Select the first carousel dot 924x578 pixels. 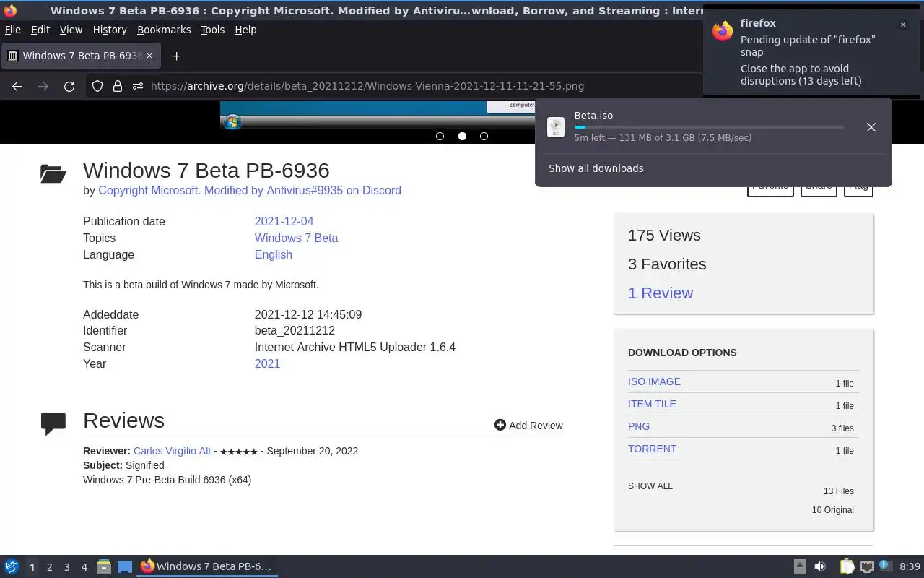440,136
